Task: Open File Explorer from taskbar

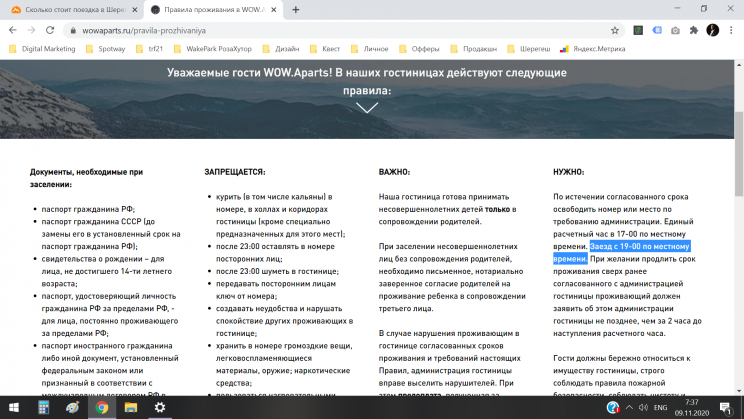Action: point(131,408)
